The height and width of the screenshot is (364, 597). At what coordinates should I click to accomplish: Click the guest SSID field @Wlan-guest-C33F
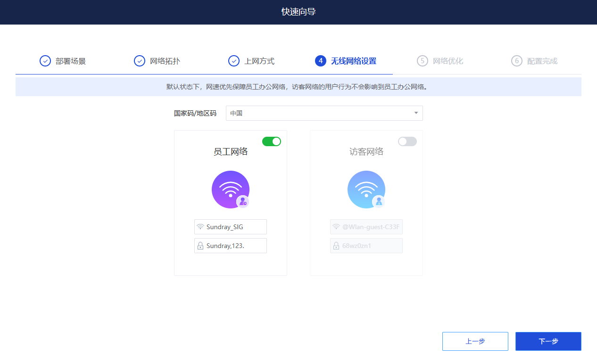coord(366,227)
